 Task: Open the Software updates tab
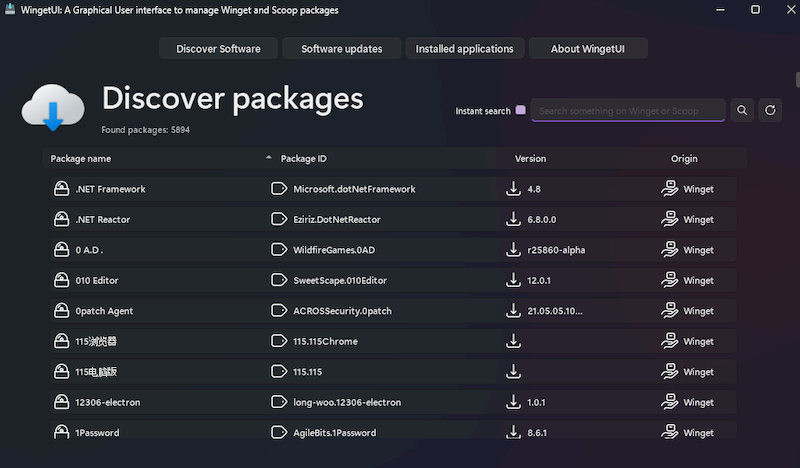(342, 48)
